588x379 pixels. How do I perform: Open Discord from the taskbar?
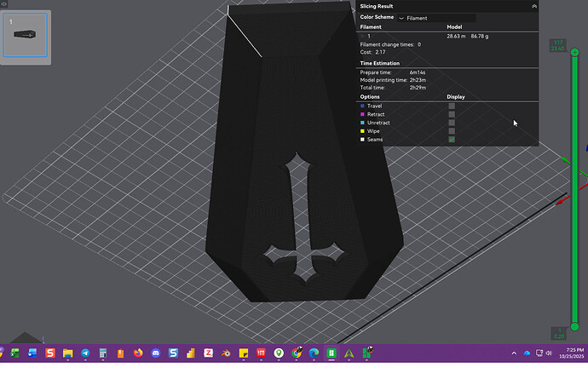(156, 353)
